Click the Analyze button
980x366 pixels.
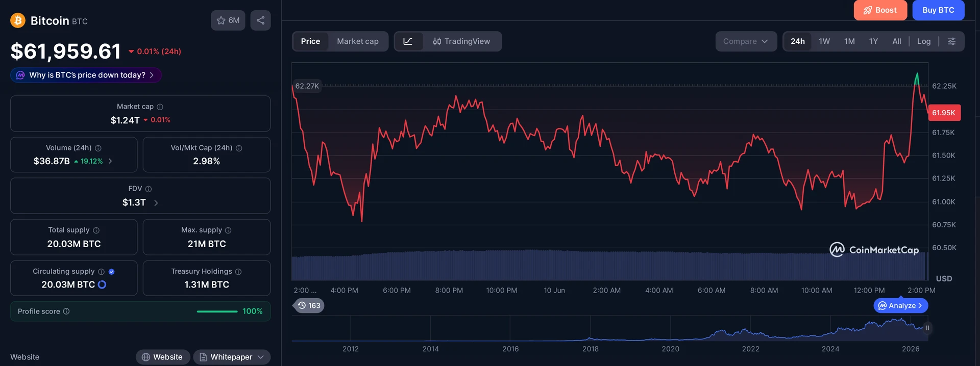[901, 305]
